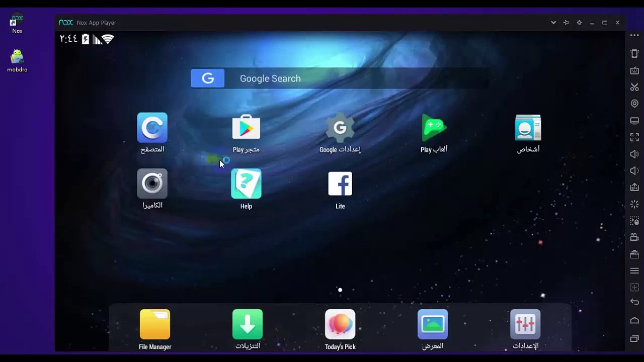This screenshot has height=362, width=644.
Task: Open the video recorder sidebar tool
Action: 634,237
